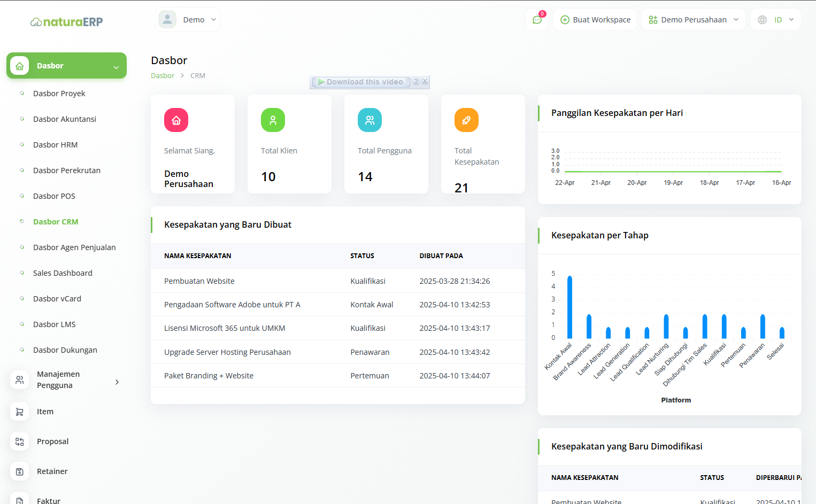Close the Download this video bar
Viewport: 816px width, 504px height.
(x=425, y=82)
